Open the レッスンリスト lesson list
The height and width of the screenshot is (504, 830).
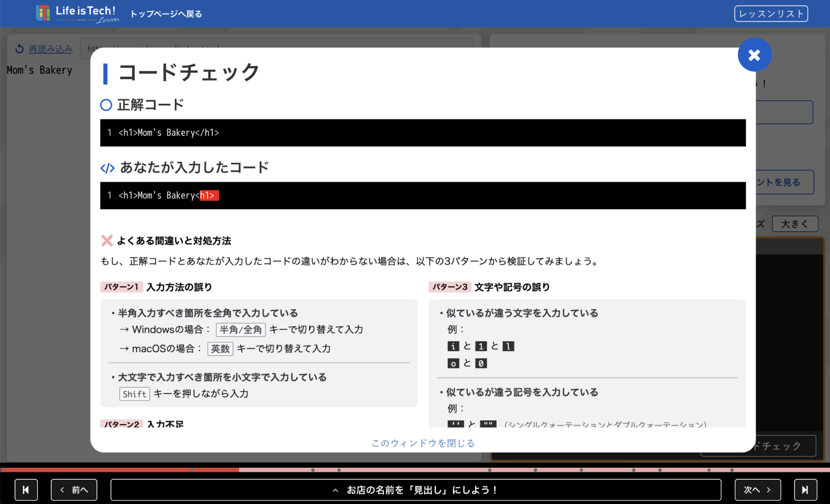(771, 13)
